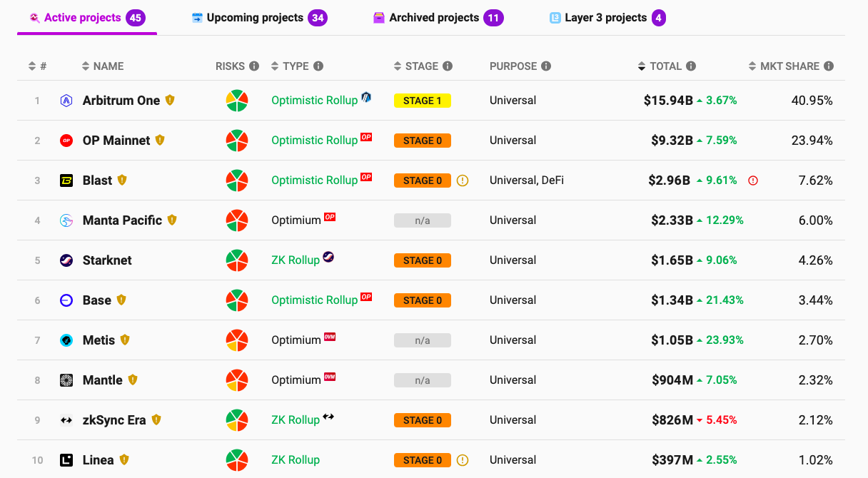868x478 pixels.
Task: Click the info icon next to PURPOSE
Action: click(546, 66)
